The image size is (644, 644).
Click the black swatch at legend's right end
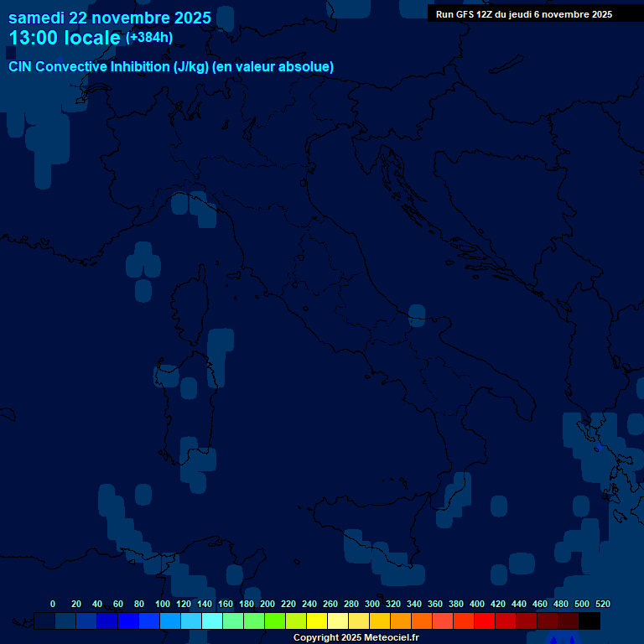pyautogui.click(x=589, y=621)
